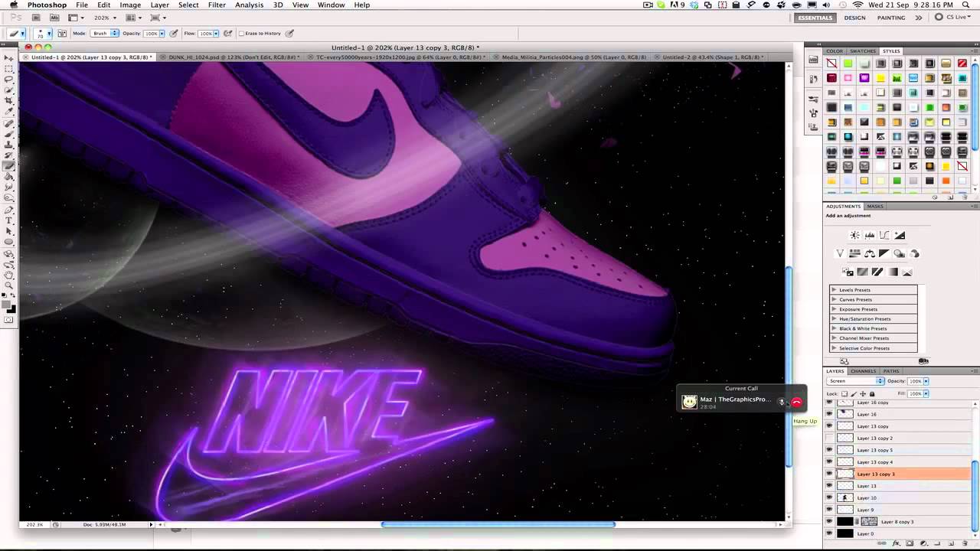Select the Crop tool
The width and height of the screenshot is (980, 551).
[x=8, y=100]
